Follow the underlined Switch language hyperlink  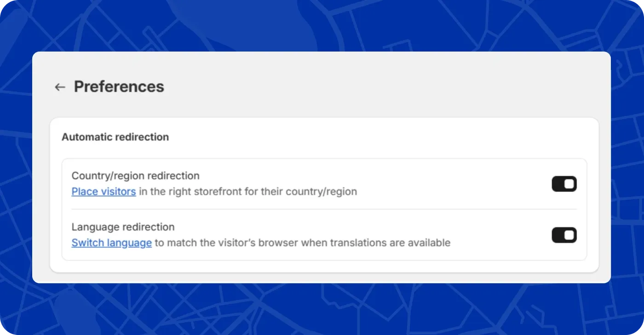[112, 243]
